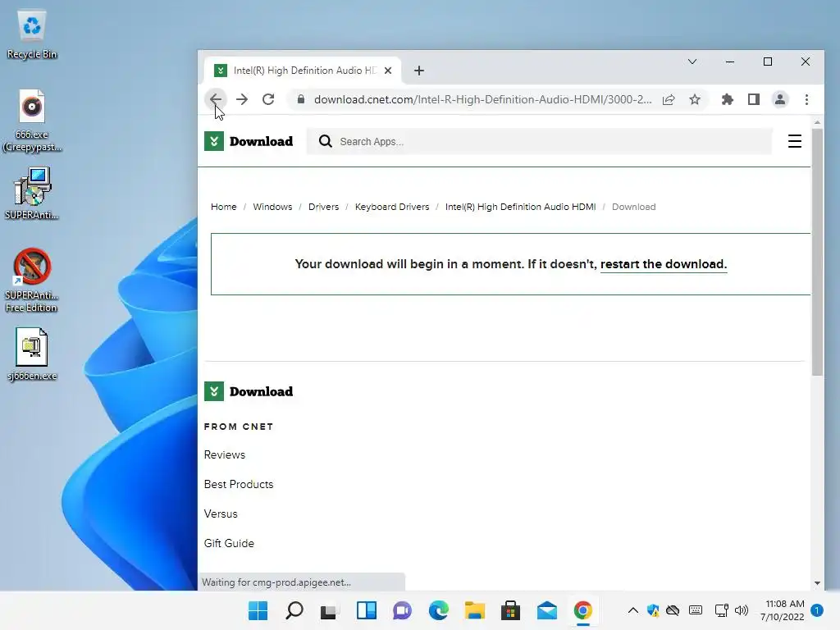Select the 666.exe desktop icon

pyautogui.click(x=32, y=121)
